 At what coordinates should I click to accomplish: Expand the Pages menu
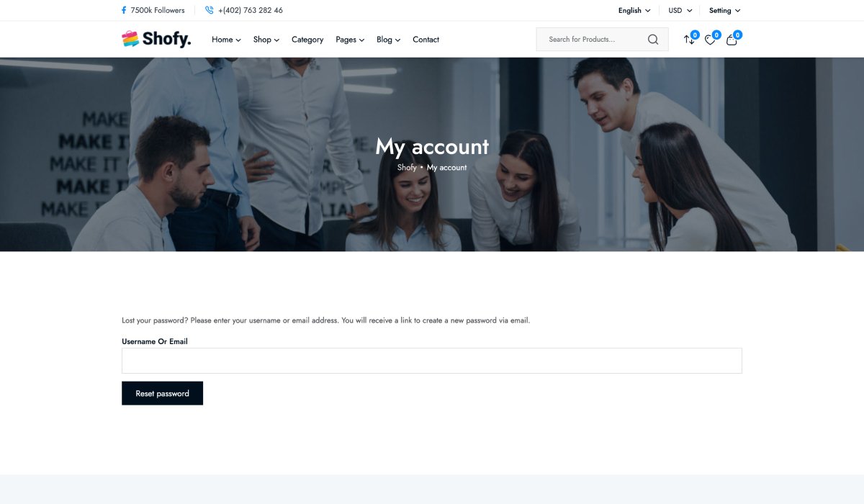350,40
